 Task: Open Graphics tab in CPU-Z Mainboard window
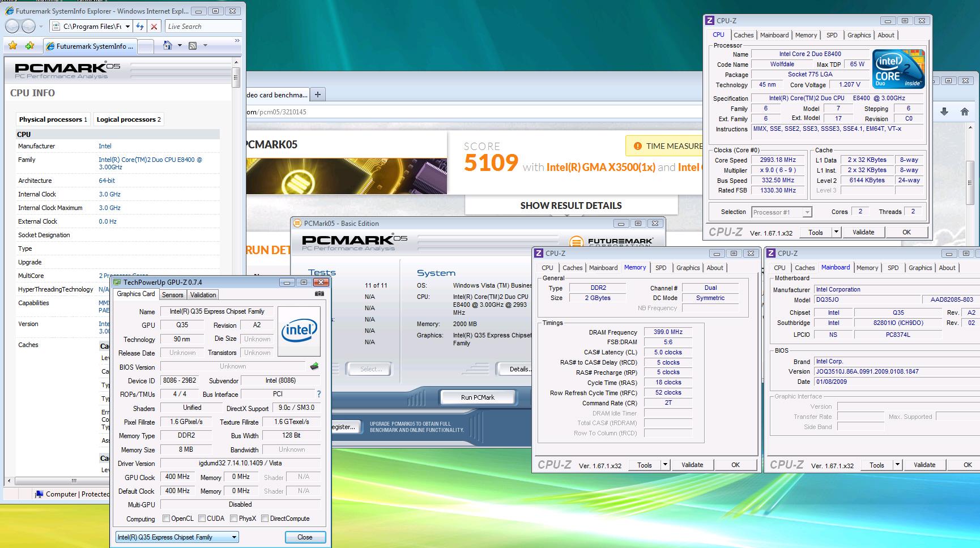coord(920,268)
